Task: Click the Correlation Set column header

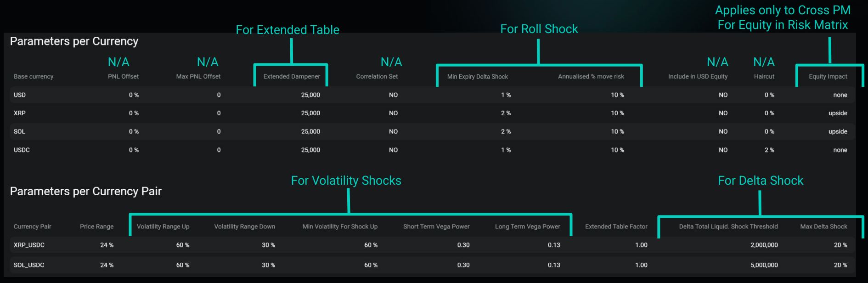Action: [377, 77]
